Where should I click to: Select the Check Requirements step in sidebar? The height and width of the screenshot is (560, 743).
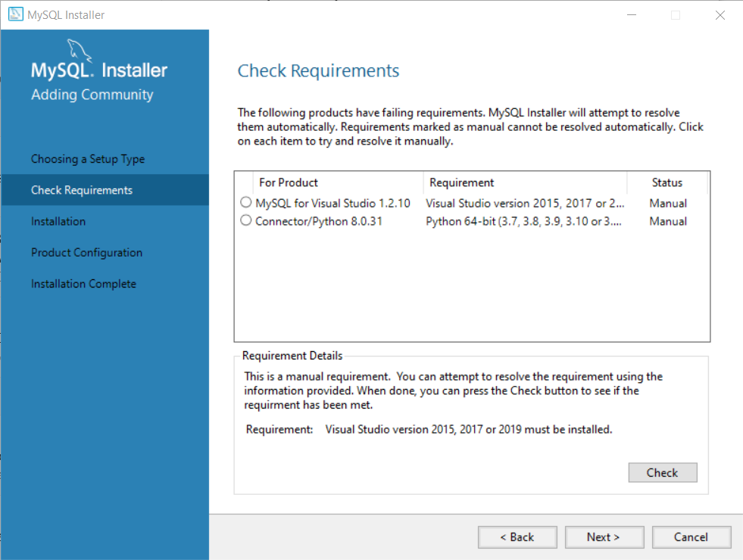[82, 190]
